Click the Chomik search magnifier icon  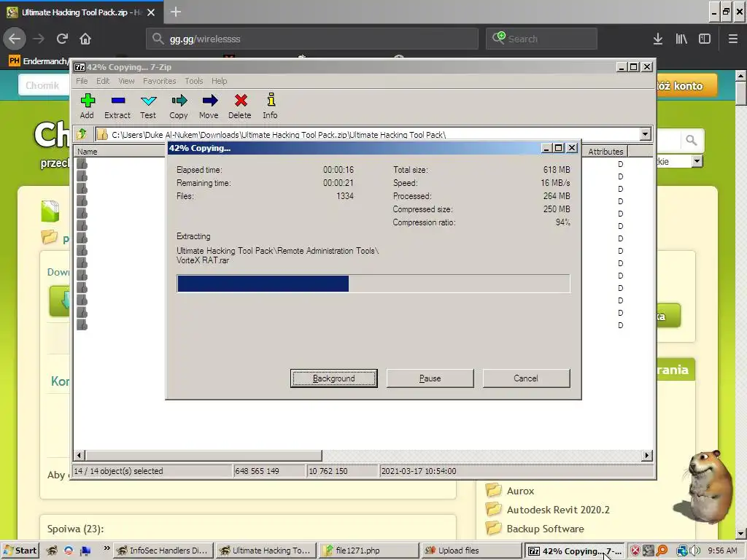692,140
